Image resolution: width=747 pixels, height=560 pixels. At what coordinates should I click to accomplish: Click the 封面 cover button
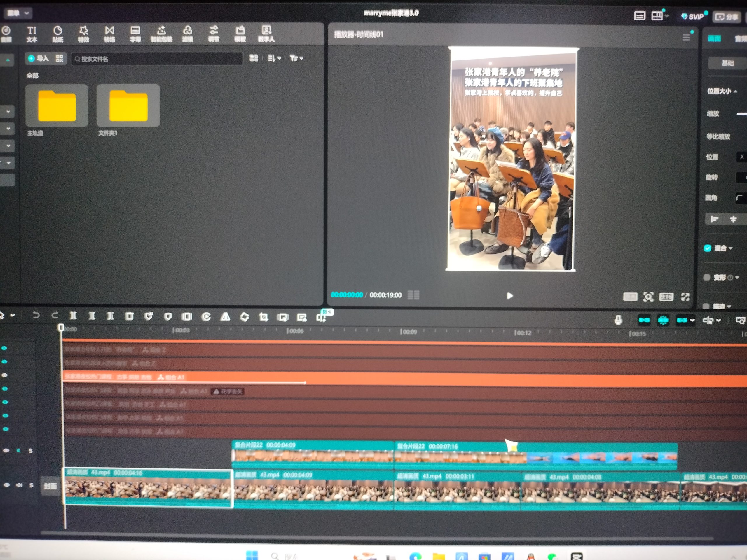50,486
